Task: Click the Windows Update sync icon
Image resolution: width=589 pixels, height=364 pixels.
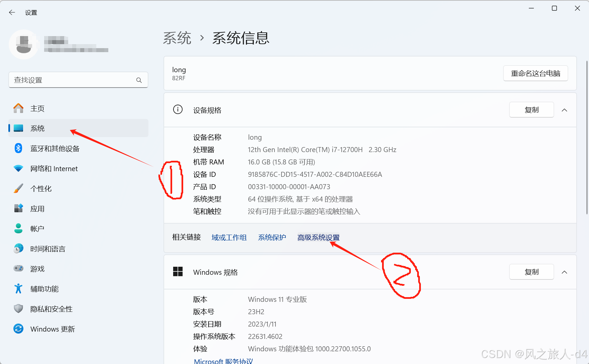Action: (x=18, y=329)
